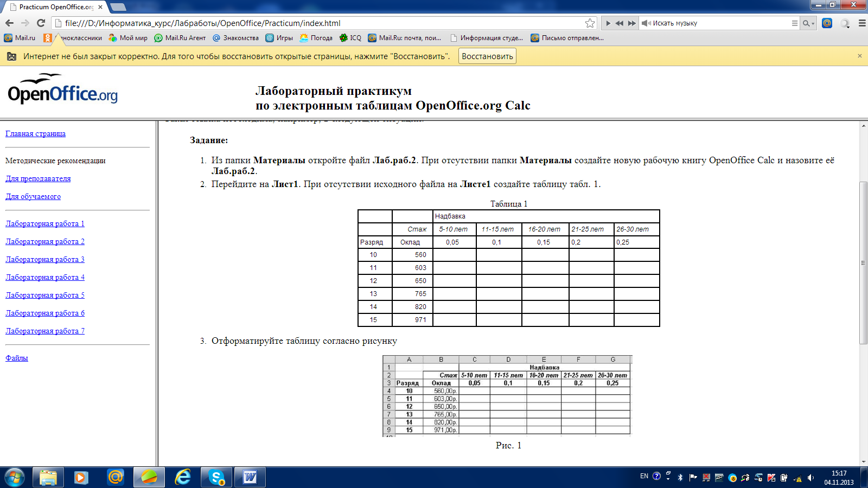Open the media player taskbar icon

[81, 477]
